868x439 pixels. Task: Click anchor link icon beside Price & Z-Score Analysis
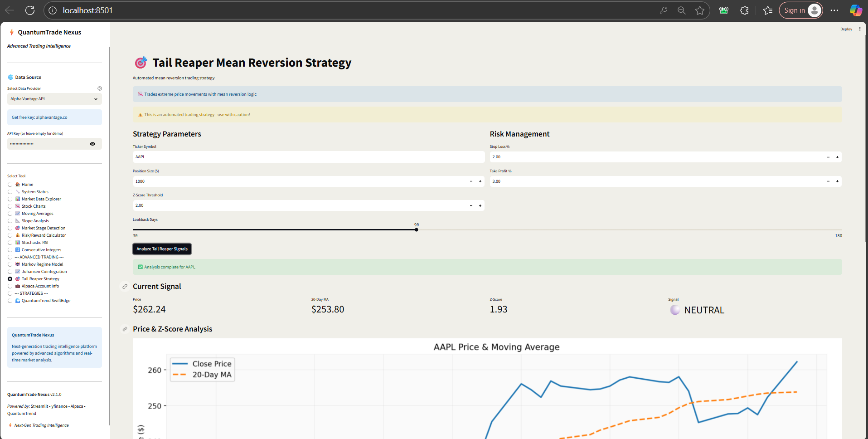click(x=125, y=329)
